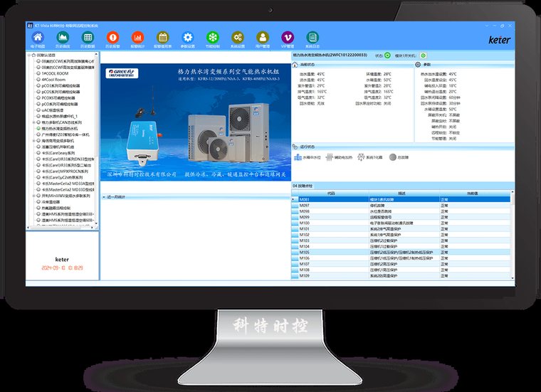Open the system log document icon
This screenshot has width=541, height=392.
(x=312, y=37)
